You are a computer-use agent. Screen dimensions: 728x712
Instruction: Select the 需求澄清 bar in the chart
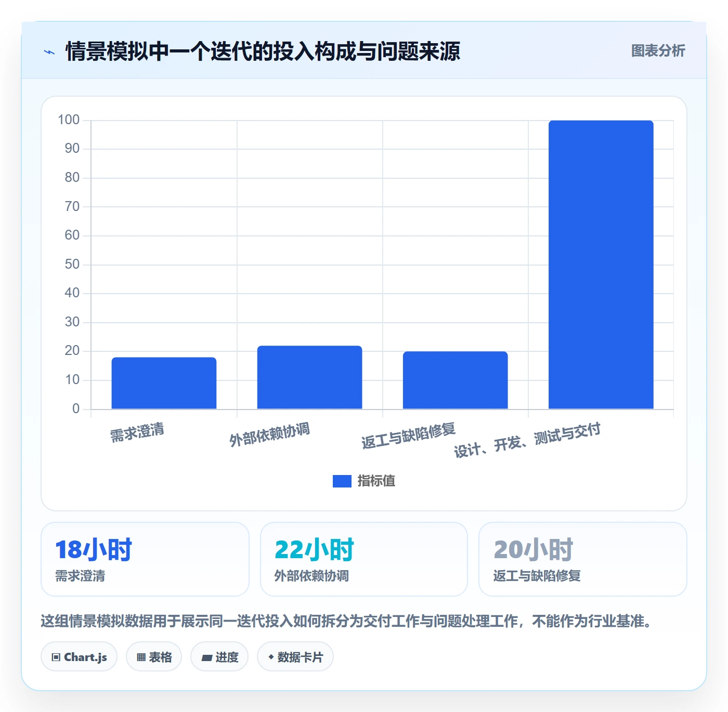164,383
